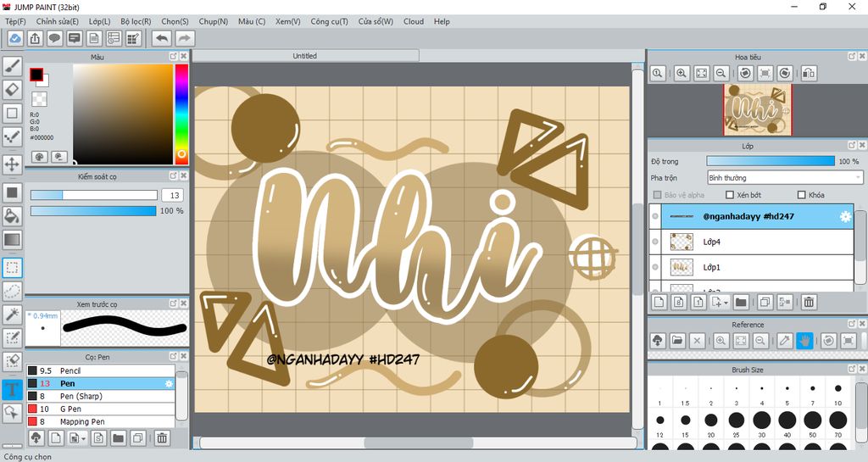Screen dimensions: 868x462
Task: Select the Pencil brush in the list
Action: (101, 370)
